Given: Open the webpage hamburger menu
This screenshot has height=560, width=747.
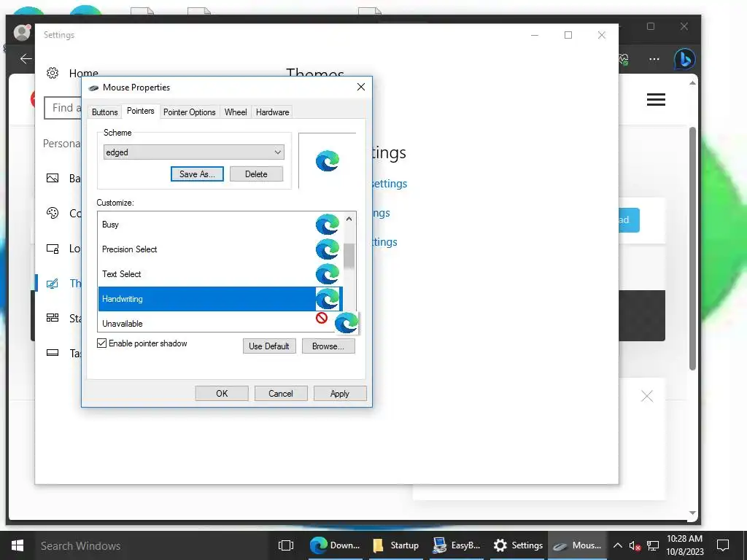Looking at the screenshot, I should click(x=656, y=99).
